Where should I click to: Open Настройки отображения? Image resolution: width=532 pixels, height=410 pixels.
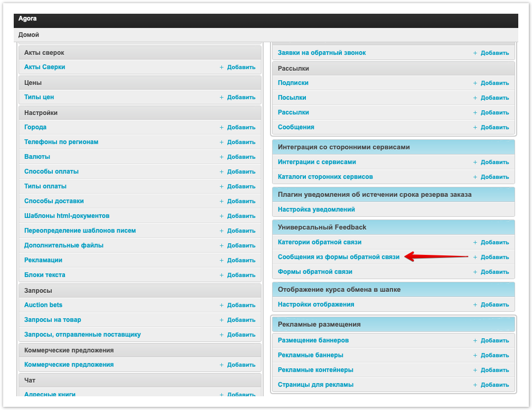coord(316,304)
